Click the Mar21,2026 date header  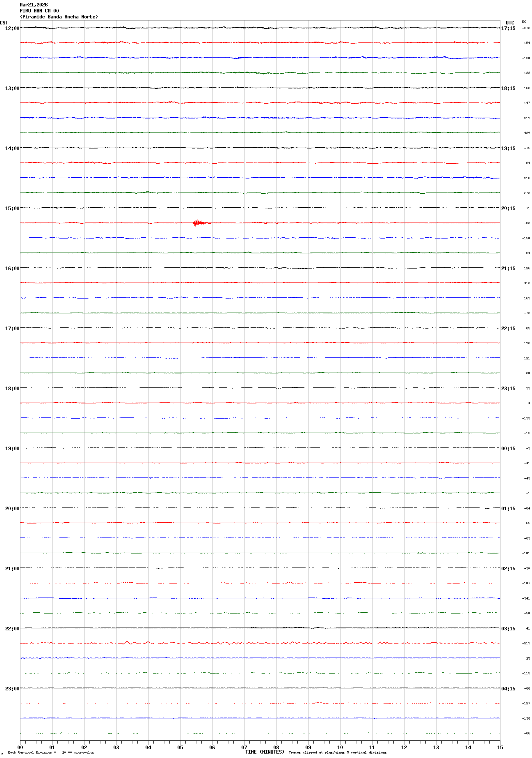click(34, 5)
